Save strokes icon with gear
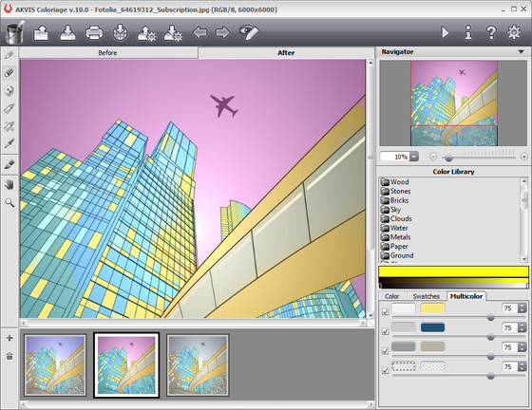The image size is (532, 410). tap(173, 33)
